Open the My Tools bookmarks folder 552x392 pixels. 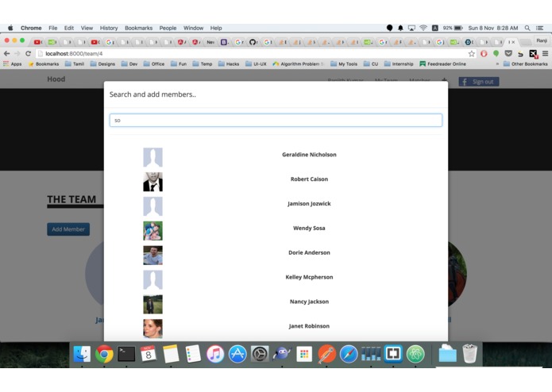(344, 63)
